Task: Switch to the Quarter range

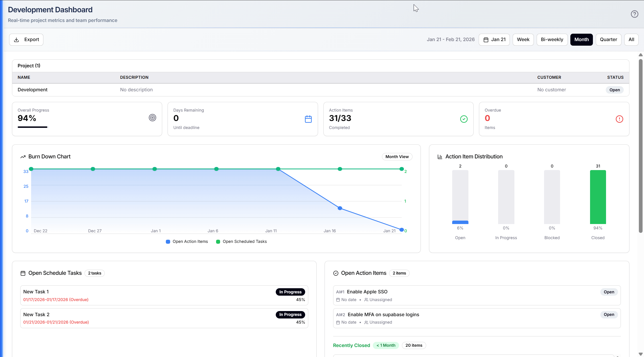Action: [608, 40]
